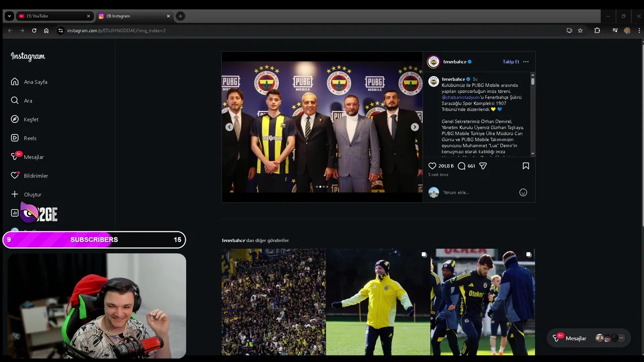Viewport: 644px width, 362px height.
Task: Click the Keşfet label in the sidebar
Action: click(x=31, y=120)
